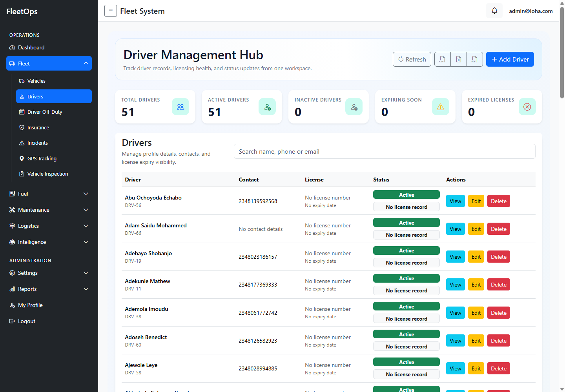Viewport: 565px width, 392px height.
Task: Delete driver Adebayo Shobanjo
Action: (x=499, y=257)
